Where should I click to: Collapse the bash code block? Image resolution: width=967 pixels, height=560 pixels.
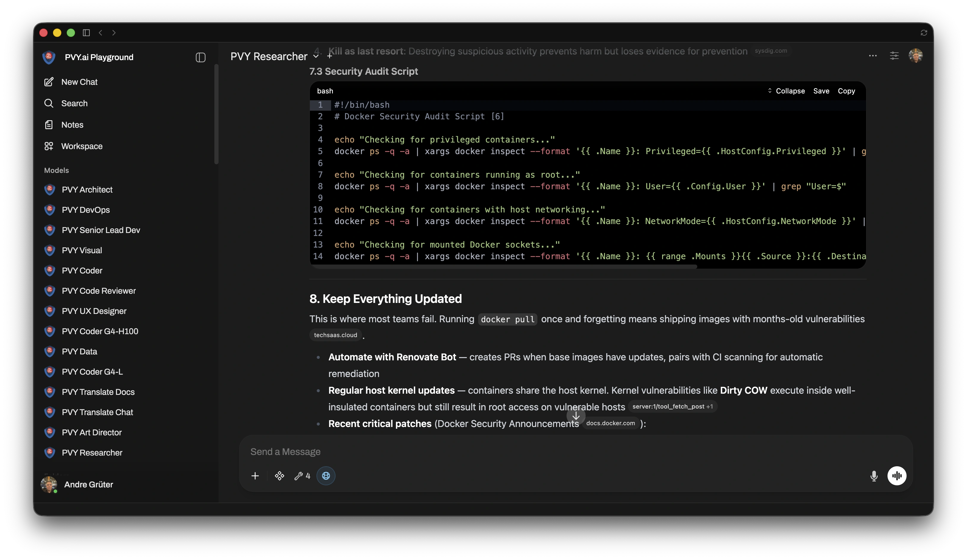pyautogui.click(x=786, y=91)
